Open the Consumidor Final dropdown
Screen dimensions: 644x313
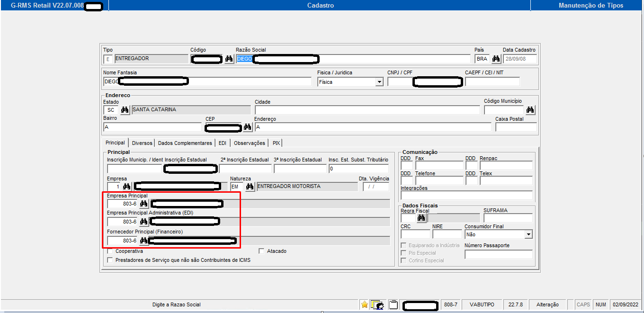tap(528, 234)
